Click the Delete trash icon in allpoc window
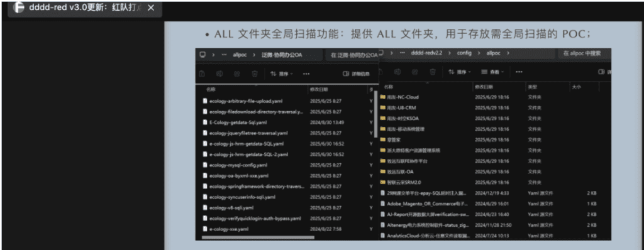644x250 pixels. tap(433, 72)
